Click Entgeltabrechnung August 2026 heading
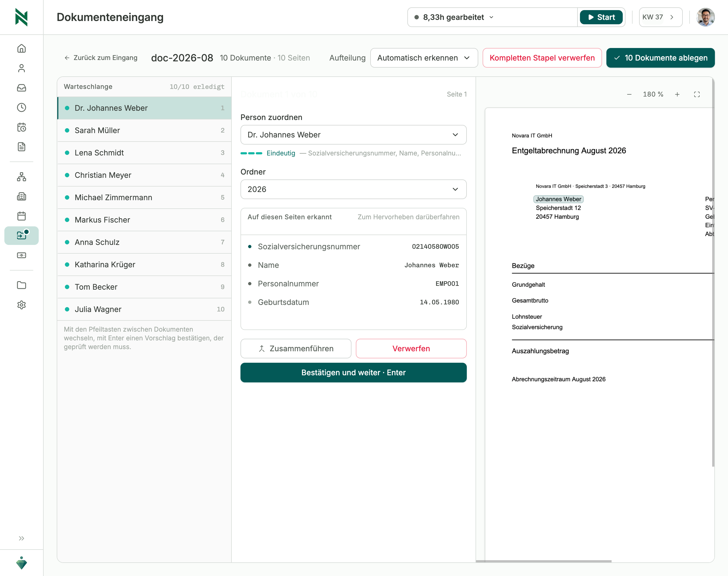The image size is (728, 576). [569, 151]
